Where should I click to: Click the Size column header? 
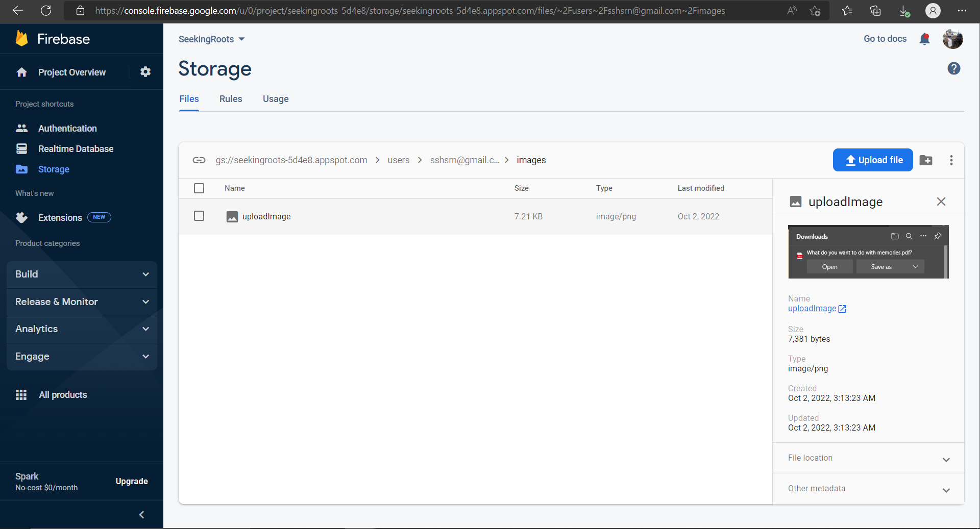coord(522,188)
